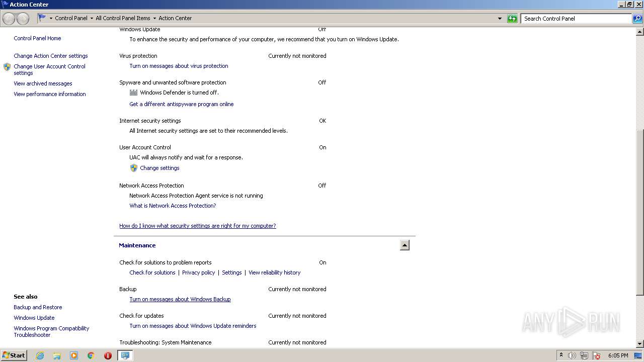Open dropdown arrow before Control Panel breadcrumb
Viewport: 644px width, 362px height.
coord(51,18)
